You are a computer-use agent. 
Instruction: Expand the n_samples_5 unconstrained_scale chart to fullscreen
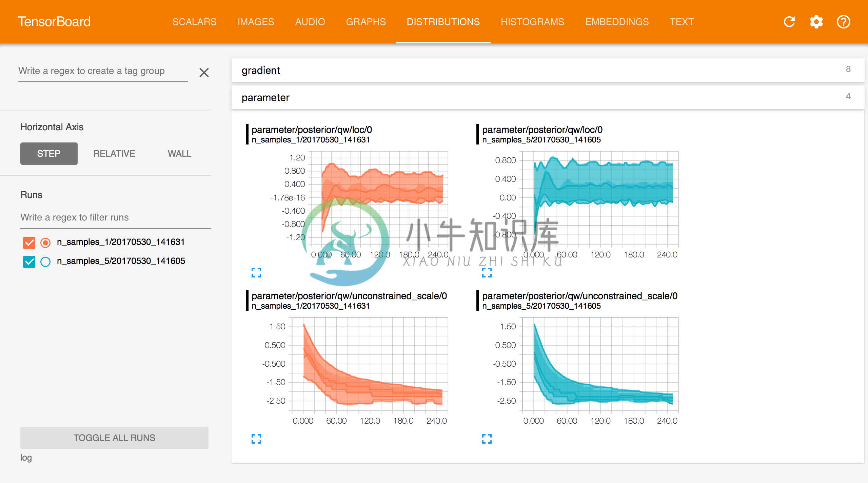487,439
